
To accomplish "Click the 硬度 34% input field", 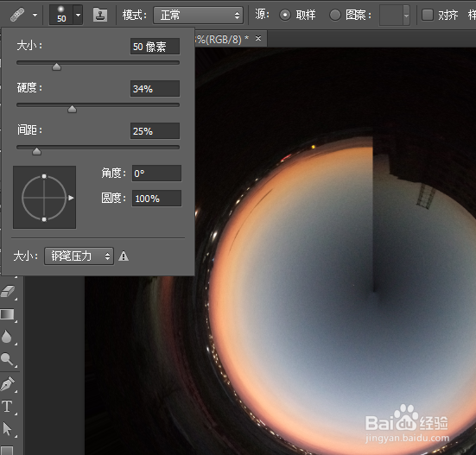I will pyautogui.click(x=155, y=89).
